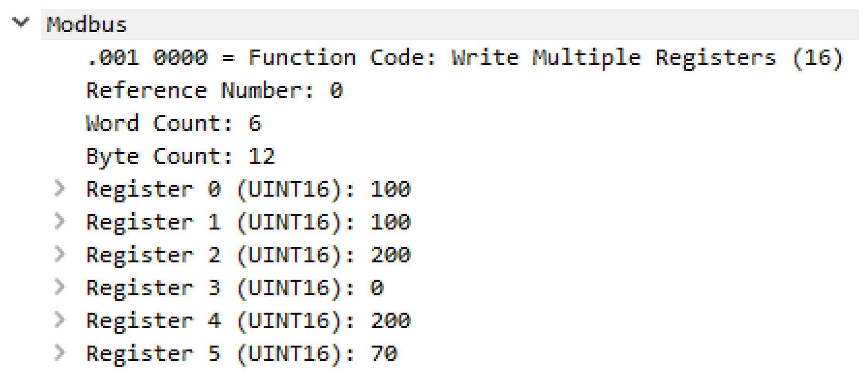Click the "Write Multiple Registers (16)" text
This screenshot has width=868, height=377.
[647, 58]
